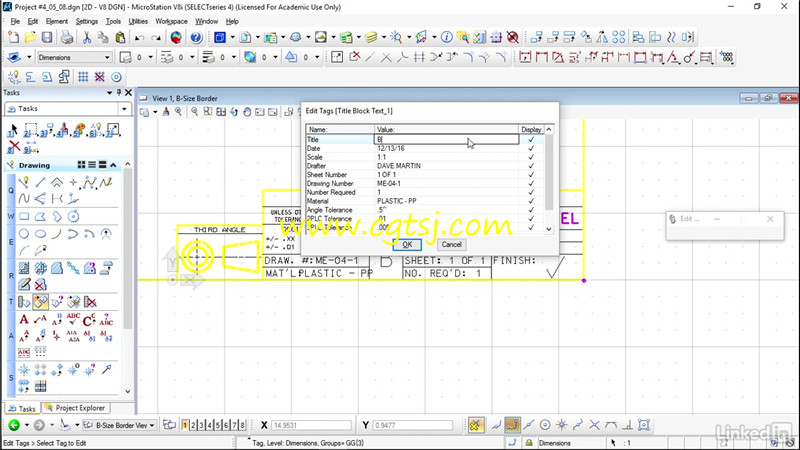Viewport: 800px width, 450px height.
Task: Open the Settings menu
Action: click(x=87, y=21)
